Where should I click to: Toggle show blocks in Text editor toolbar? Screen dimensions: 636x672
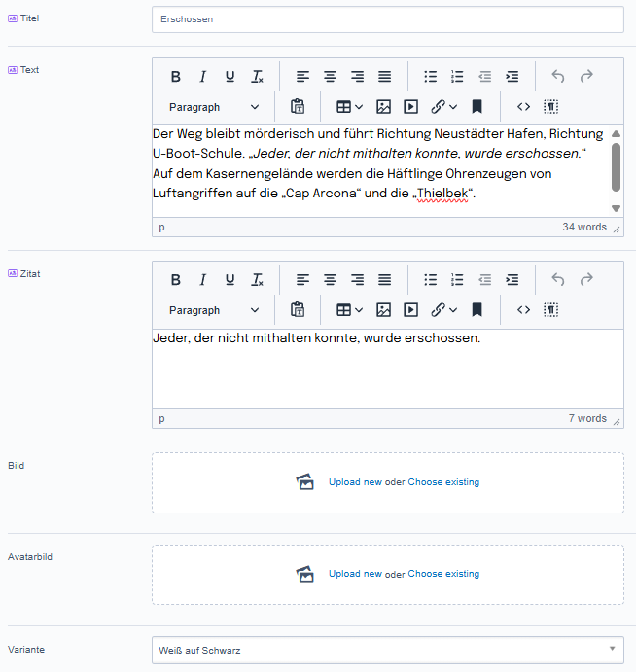click(x=550, y=107)
